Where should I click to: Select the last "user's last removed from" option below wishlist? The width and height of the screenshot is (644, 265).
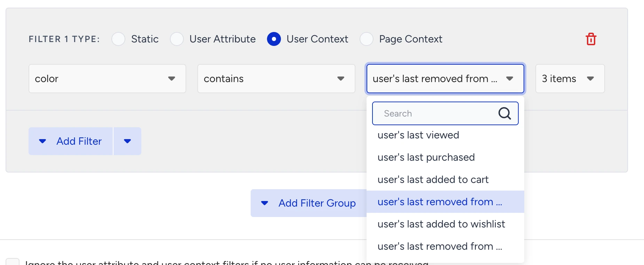[x=445, y=246]
